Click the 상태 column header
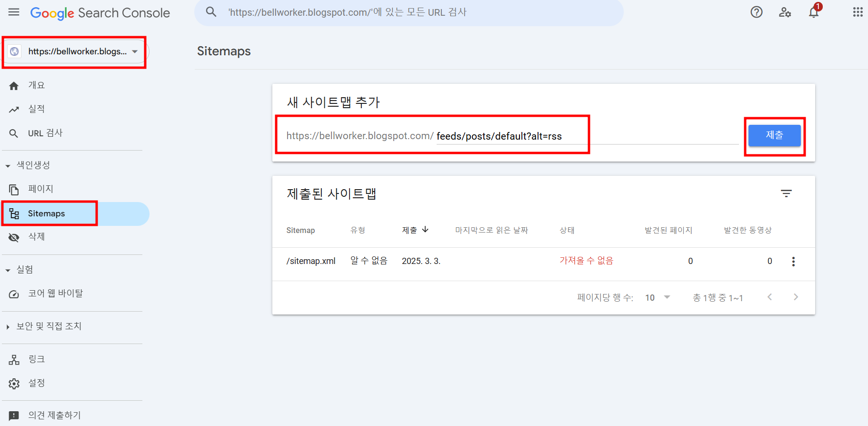This screenshot has width=868, height=426. pos(567,230)
